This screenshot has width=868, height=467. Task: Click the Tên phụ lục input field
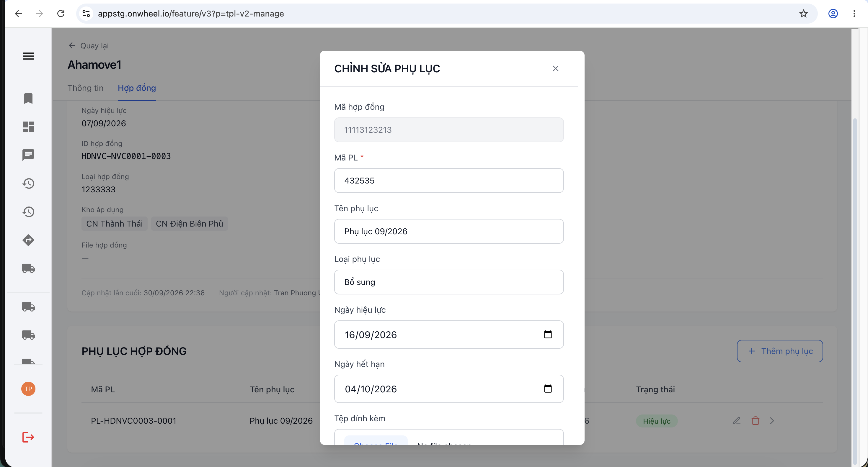[x=449, y=231]
